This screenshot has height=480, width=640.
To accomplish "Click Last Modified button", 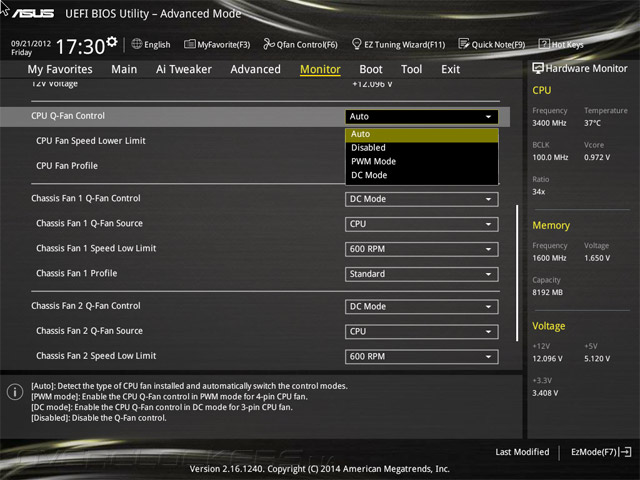I will click(522, 452).
